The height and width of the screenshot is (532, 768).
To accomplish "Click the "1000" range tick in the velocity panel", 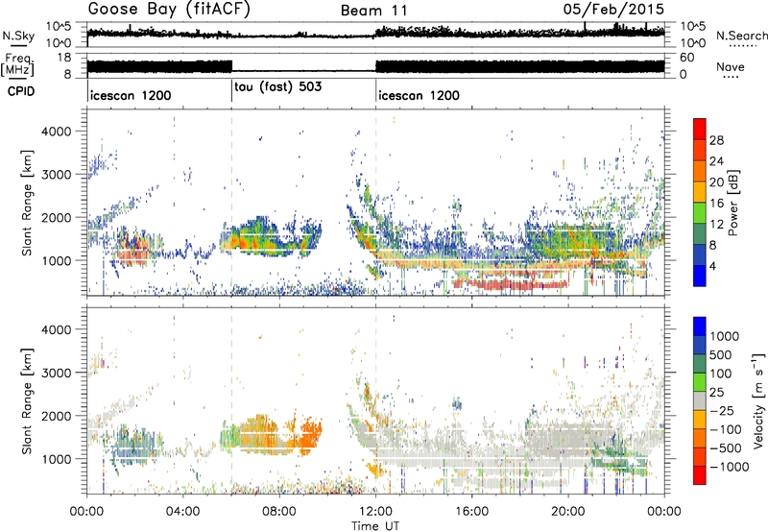I will coord(56,459).
